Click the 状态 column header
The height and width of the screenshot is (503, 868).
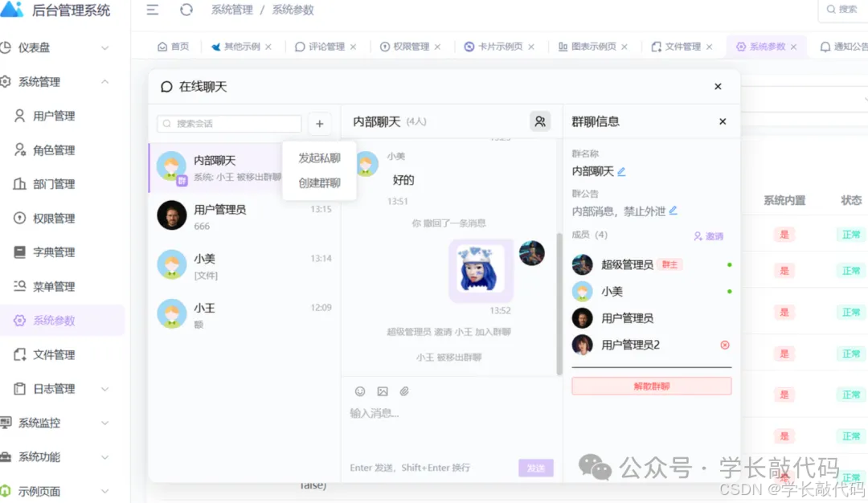851,200
